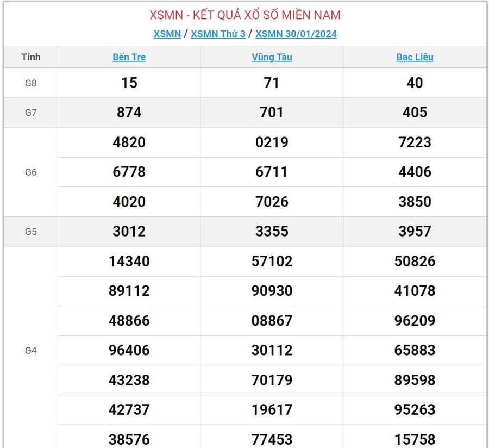Select the G5 prize row label
This screenshot has height=448, width=489.
31,232
